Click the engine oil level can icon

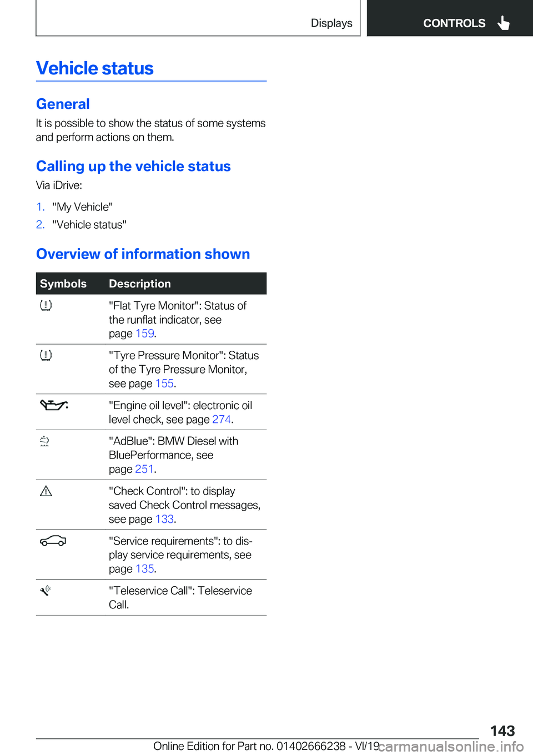(54, 405)
